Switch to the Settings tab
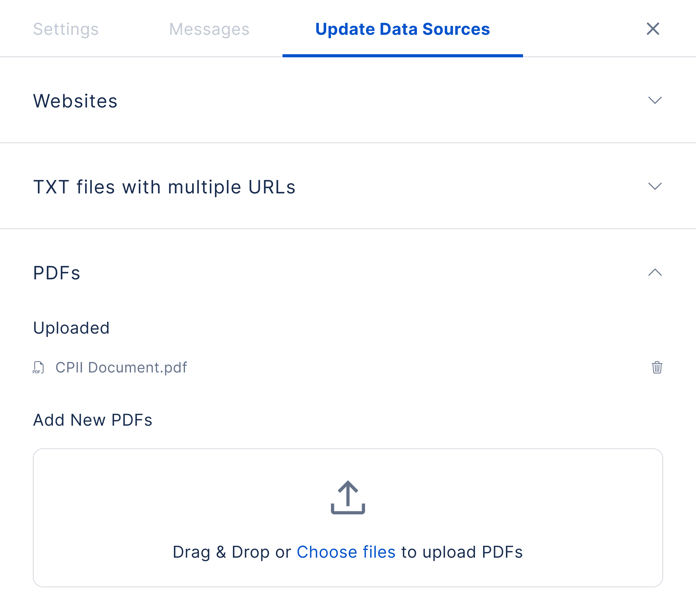 pos(66,29)
